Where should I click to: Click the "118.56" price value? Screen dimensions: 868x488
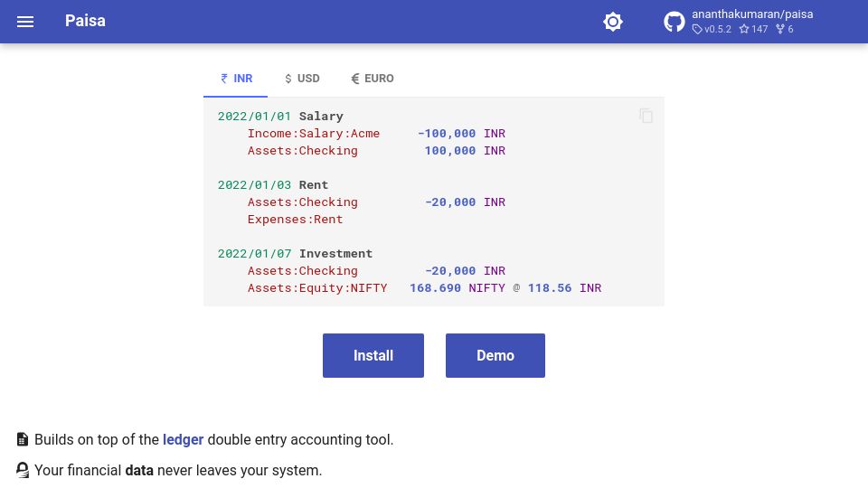(550, 287)
